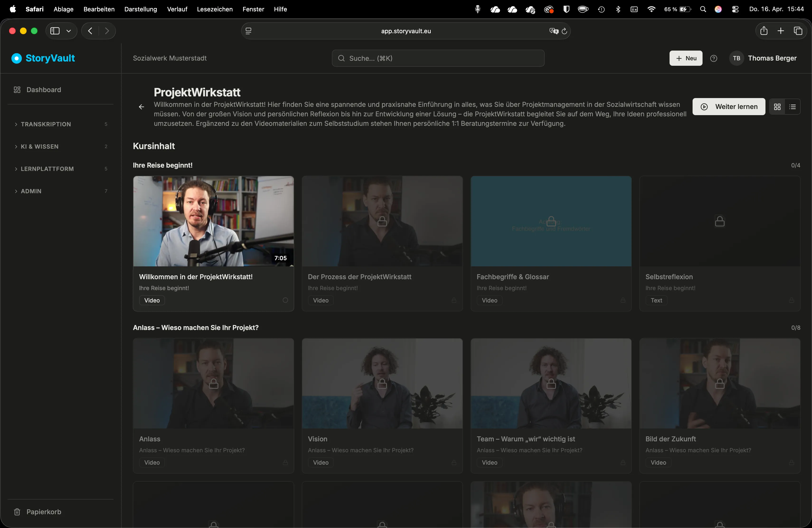Click Team – Warum wir wichtig ist title
The image size is (812, 528).
[x=525, y=439]
